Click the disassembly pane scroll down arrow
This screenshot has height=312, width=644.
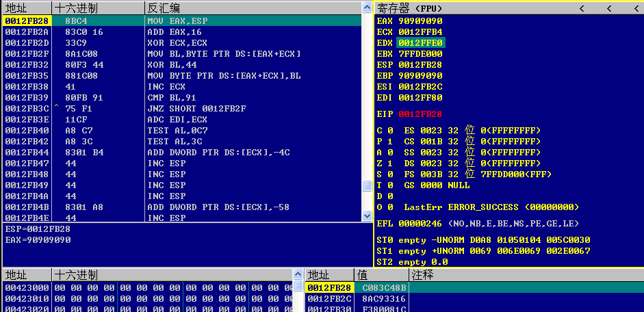tap(367, 216)
